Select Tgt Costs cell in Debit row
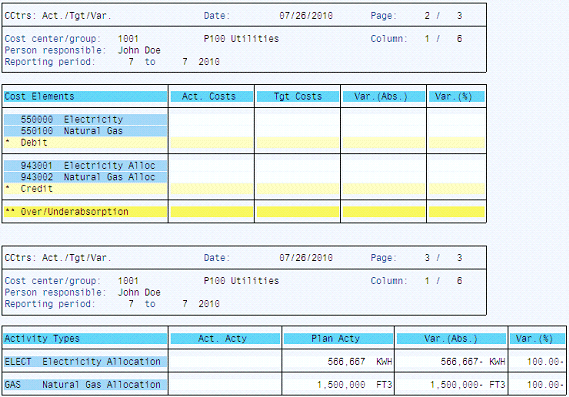This screenshot has height=397, width=569. point(298,143)
